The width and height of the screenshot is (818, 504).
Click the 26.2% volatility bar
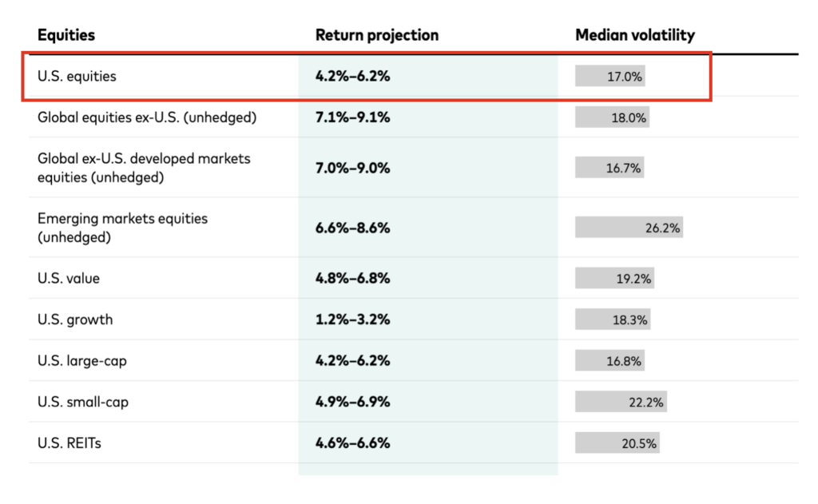pos(629,228)
